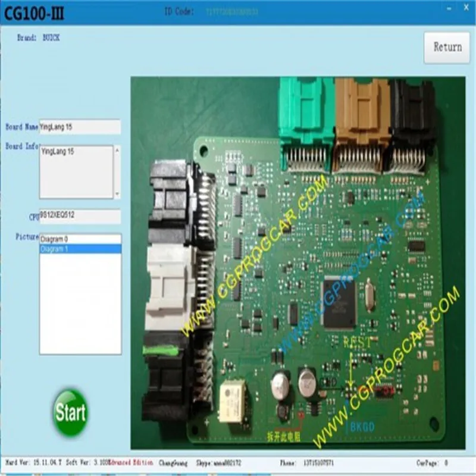Select Diagram 0 in Picture list
This screenshot has width=476, height=476.
tap(80, 239)
